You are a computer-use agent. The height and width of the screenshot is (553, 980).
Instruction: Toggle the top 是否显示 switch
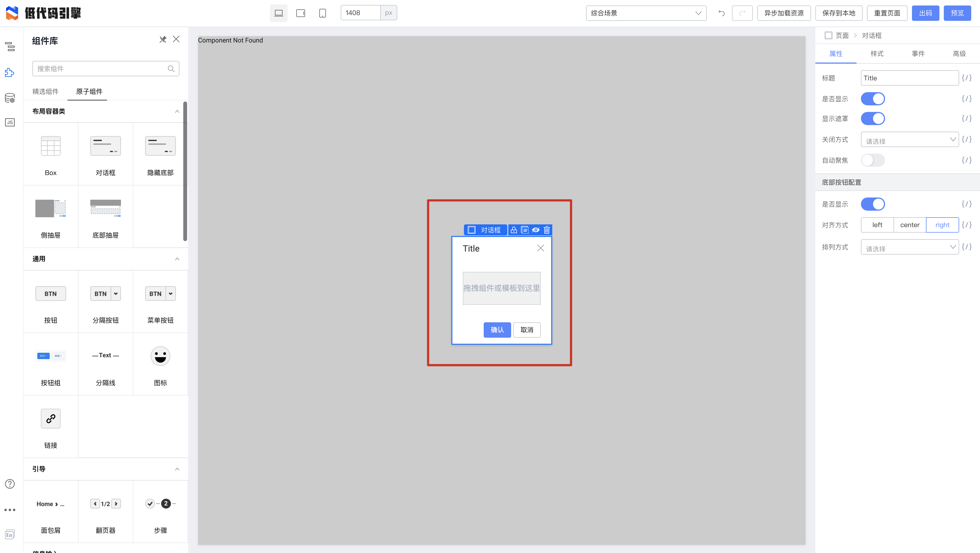tap(873, 99)
